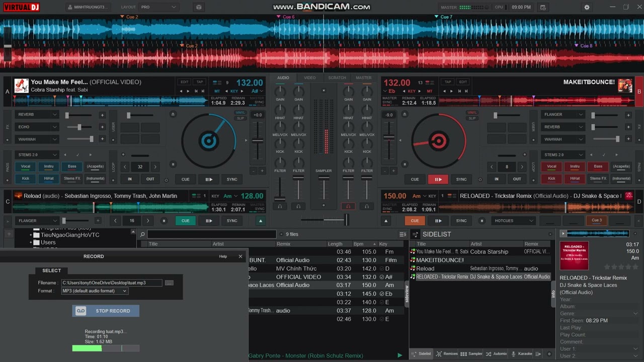Open the settings gear icon
This screenshot has width=644, height=362.
pos(587,8)
